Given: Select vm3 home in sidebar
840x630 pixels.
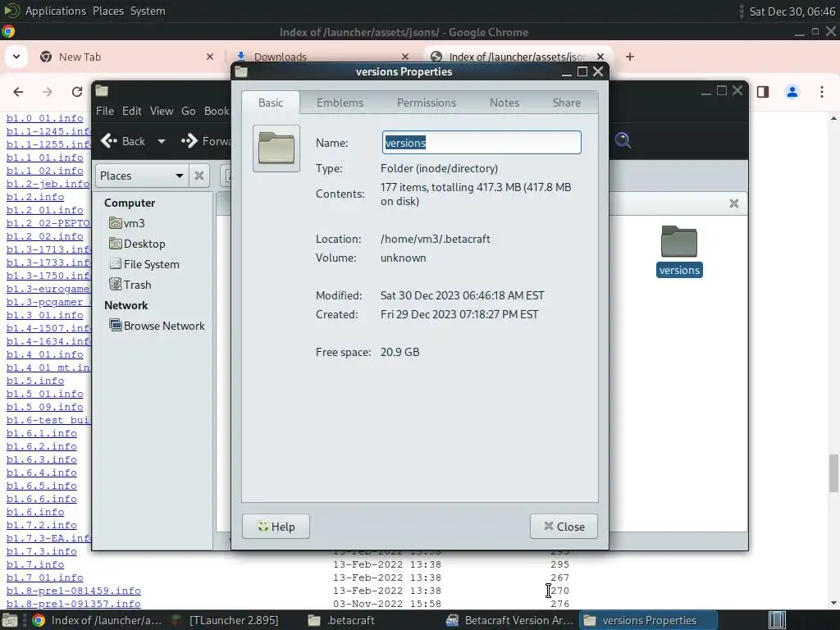Looking at the screenshot, I should [x=127, y=223].
